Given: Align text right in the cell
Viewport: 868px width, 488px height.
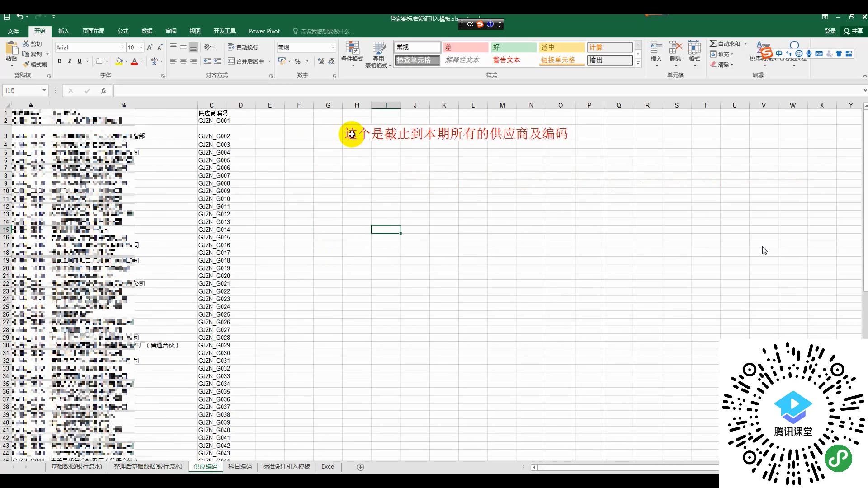Looking at the screenshot, I should (193, 61).
